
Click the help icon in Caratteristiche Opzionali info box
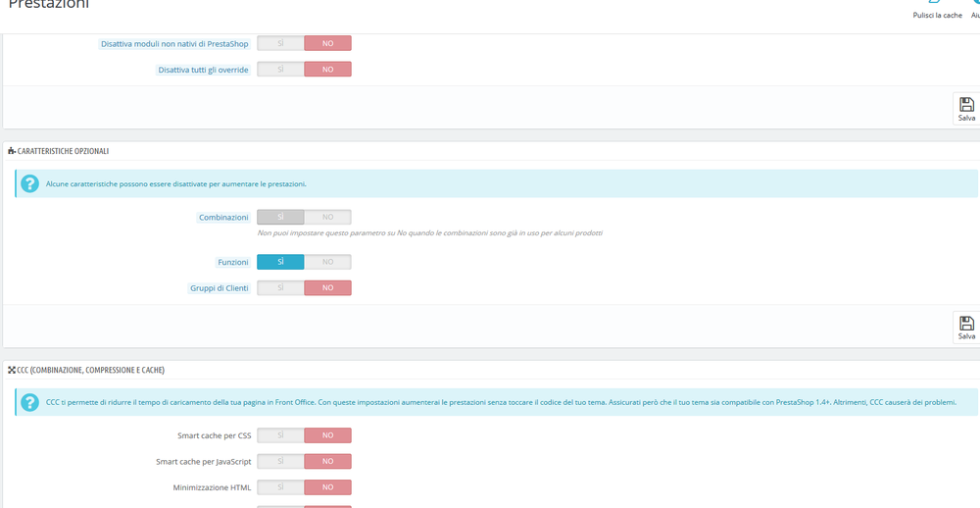[29, 184]
